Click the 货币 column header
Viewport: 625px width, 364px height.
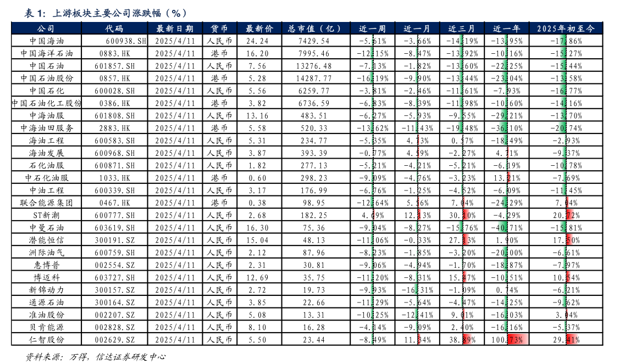pos(220,27)
